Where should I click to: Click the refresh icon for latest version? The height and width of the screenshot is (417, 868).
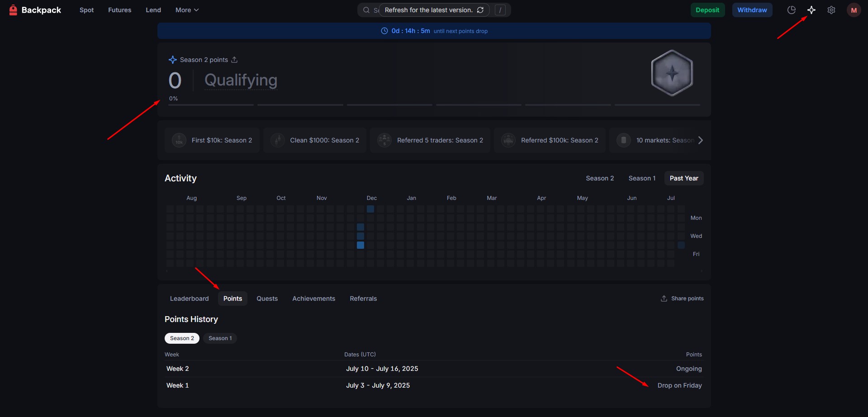click(x=480, y=10)
